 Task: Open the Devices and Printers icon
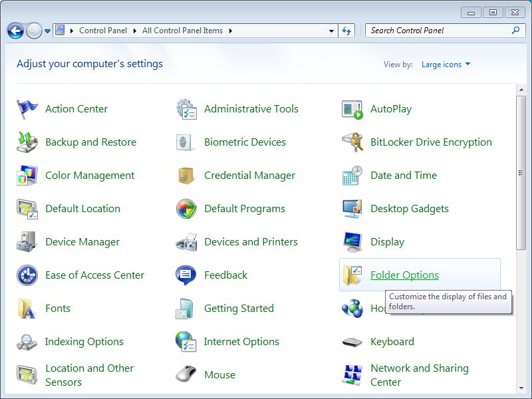click(186, 242)
